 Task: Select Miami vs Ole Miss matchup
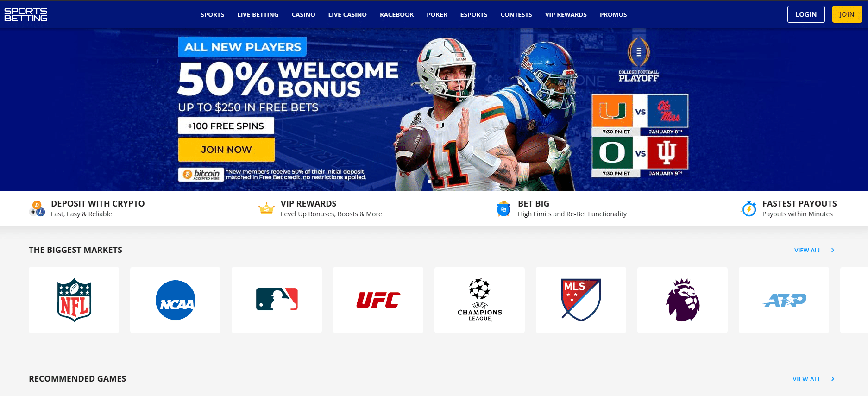[640, 115]
